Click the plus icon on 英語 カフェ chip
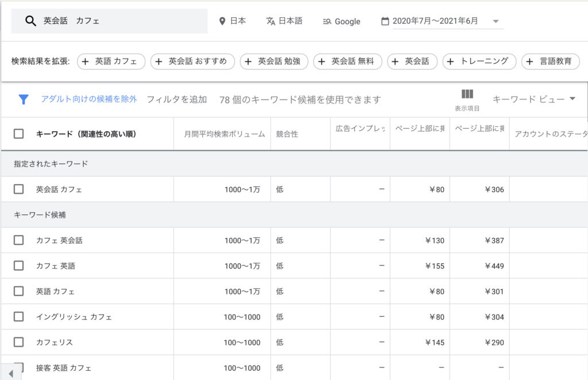588x380 pixels. coord(86,62)
